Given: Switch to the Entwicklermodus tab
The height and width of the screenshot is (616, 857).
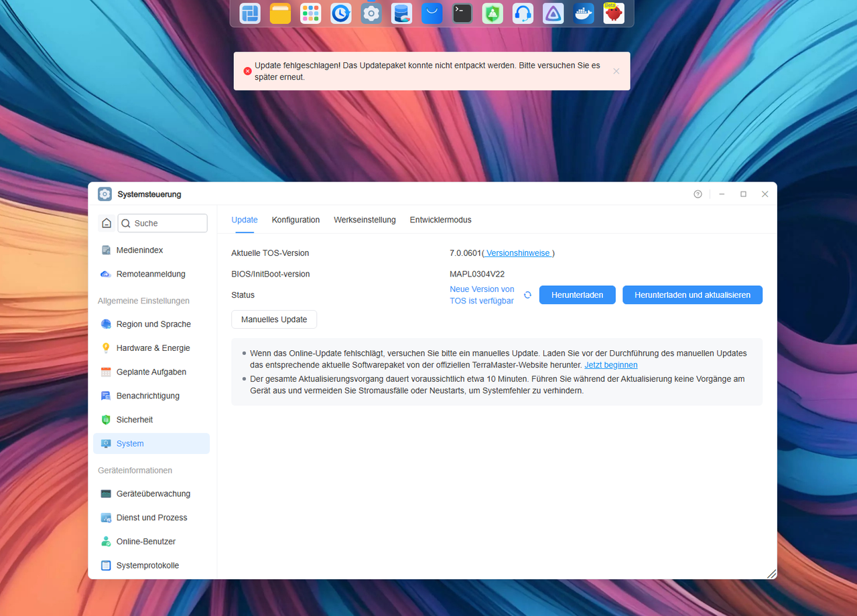Looking at the screenshot, I should (x=440, y=220).
